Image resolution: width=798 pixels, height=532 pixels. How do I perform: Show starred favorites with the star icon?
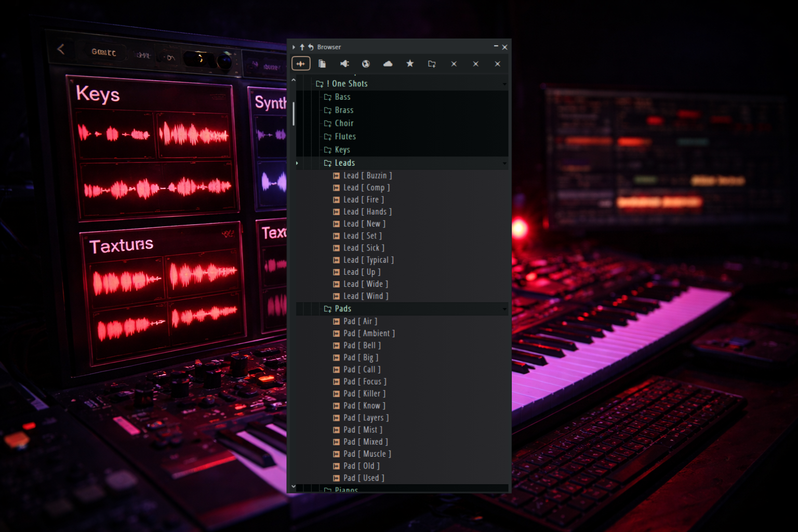click(410, 63)
